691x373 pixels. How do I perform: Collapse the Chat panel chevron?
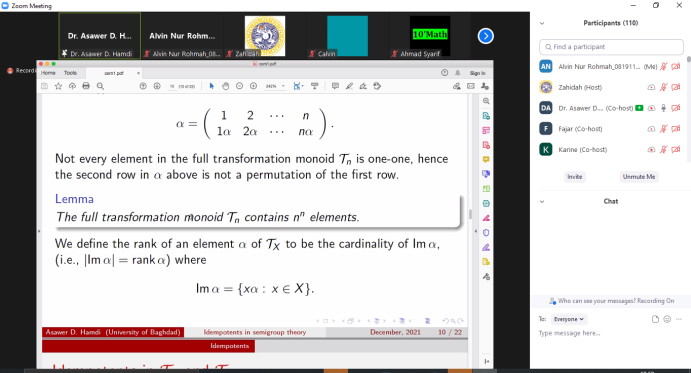click(542, 201)
